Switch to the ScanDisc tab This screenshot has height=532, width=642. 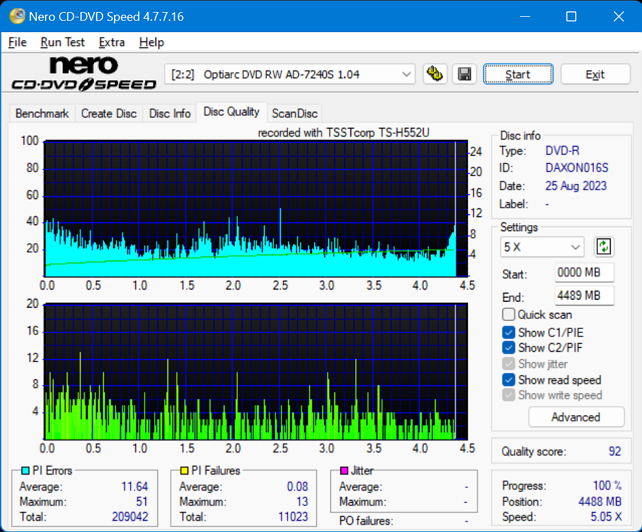[294, 113]
